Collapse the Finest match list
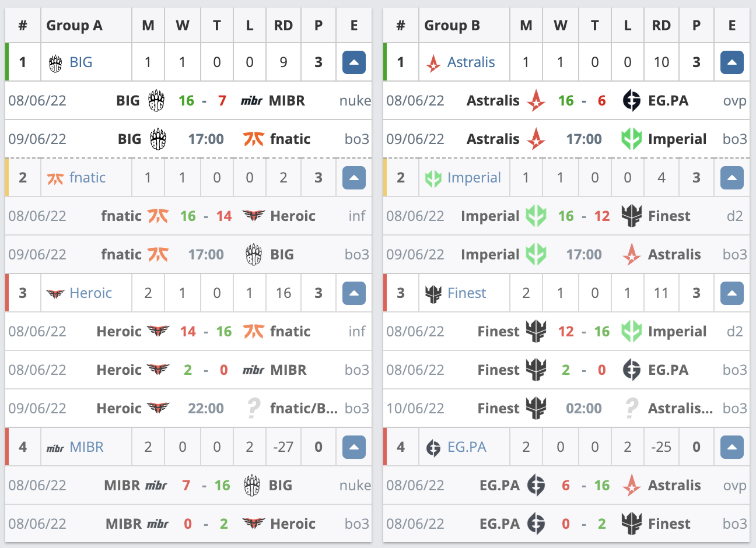This screenshot has height=548, width=756. [731, 293]
